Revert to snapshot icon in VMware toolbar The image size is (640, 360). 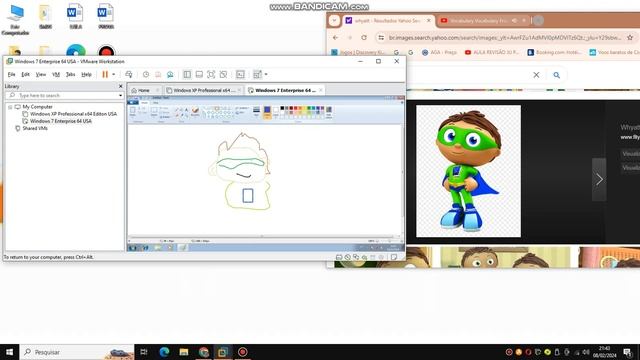coord(158,74)
